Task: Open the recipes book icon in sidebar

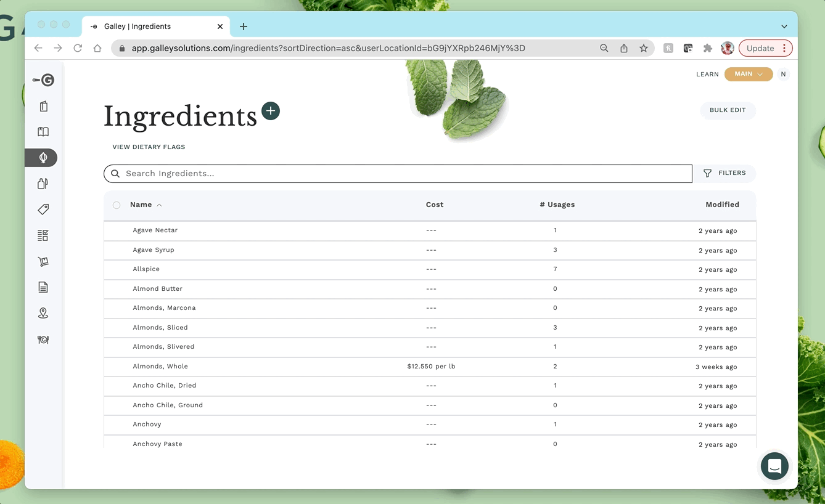Action: click(43, 132)
